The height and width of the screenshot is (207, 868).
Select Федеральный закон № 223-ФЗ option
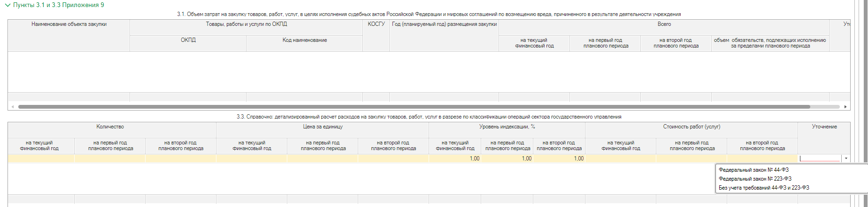tap(755, 179)
